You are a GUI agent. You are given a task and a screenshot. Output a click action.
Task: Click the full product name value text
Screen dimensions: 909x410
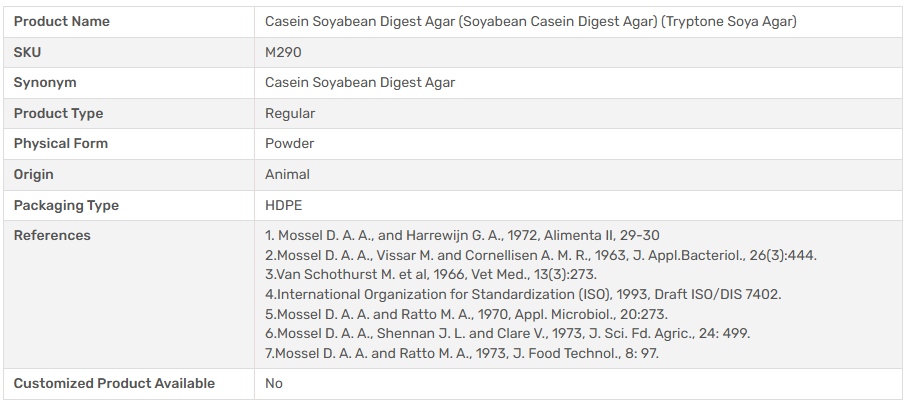530,21
